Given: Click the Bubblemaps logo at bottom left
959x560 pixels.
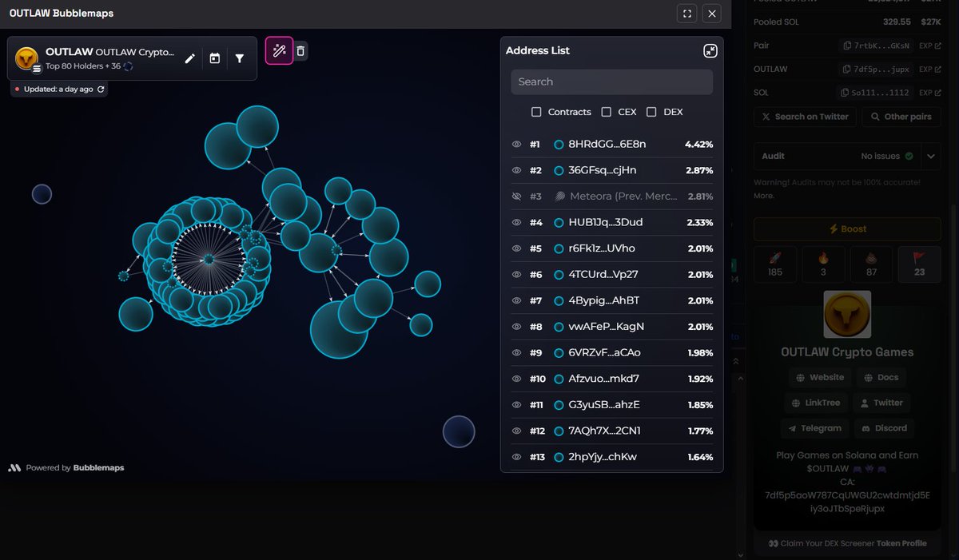Looking at the screenshot, I should [x=14, y=468].
